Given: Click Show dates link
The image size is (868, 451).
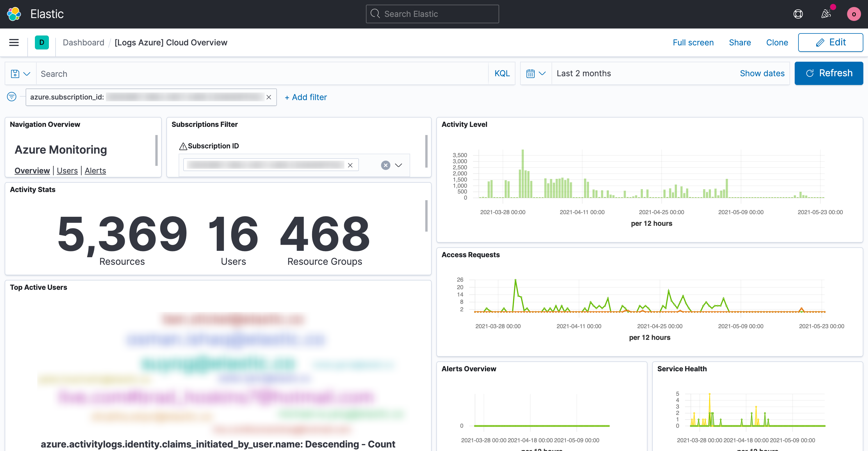Looking at the screenshot, I should (x=762, y=74).
